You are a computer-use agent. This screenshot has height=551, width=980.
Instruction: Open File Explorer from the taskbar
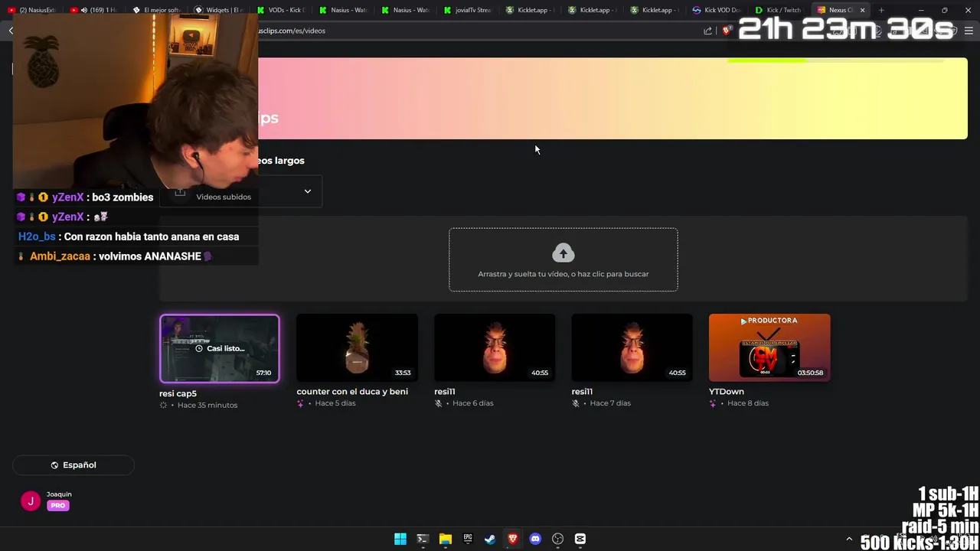[x=445, y=539]
